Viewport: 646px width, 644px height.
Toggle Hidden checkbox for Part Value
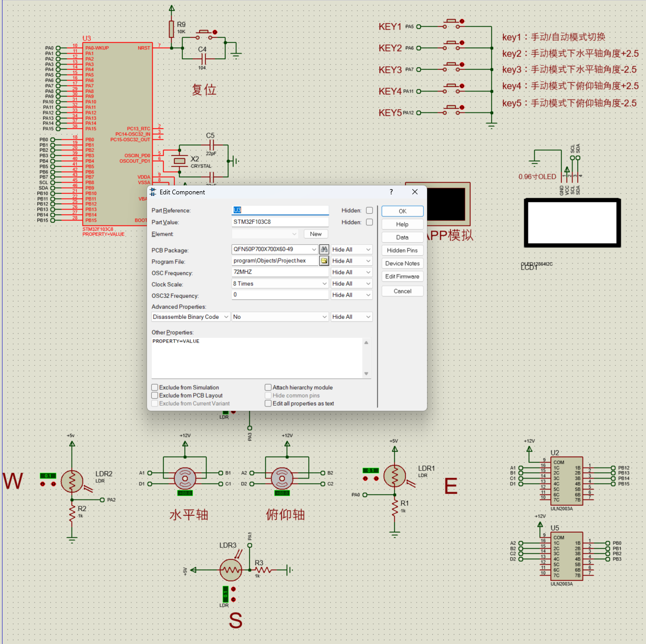tap(369, 222)
